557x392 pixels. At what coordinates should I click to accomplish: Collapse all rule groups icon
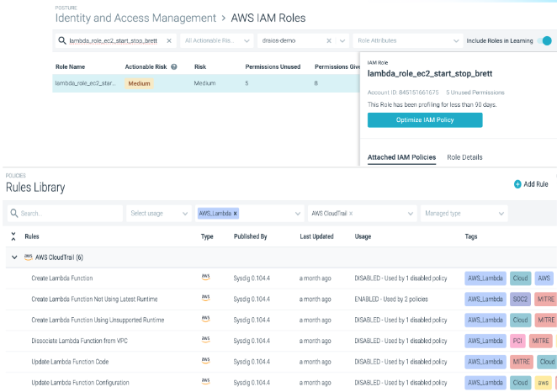point(13,236)
